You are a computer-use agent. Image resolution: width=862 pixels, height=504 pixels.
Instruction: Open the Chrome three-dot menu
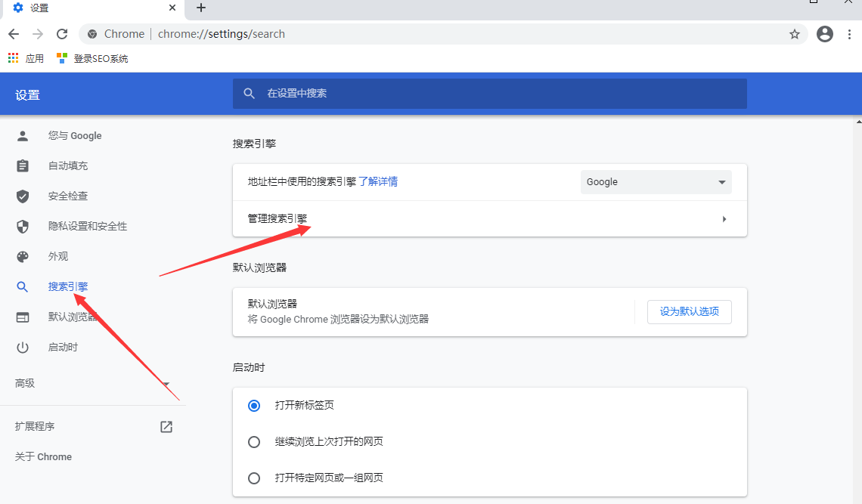point(850,33)
